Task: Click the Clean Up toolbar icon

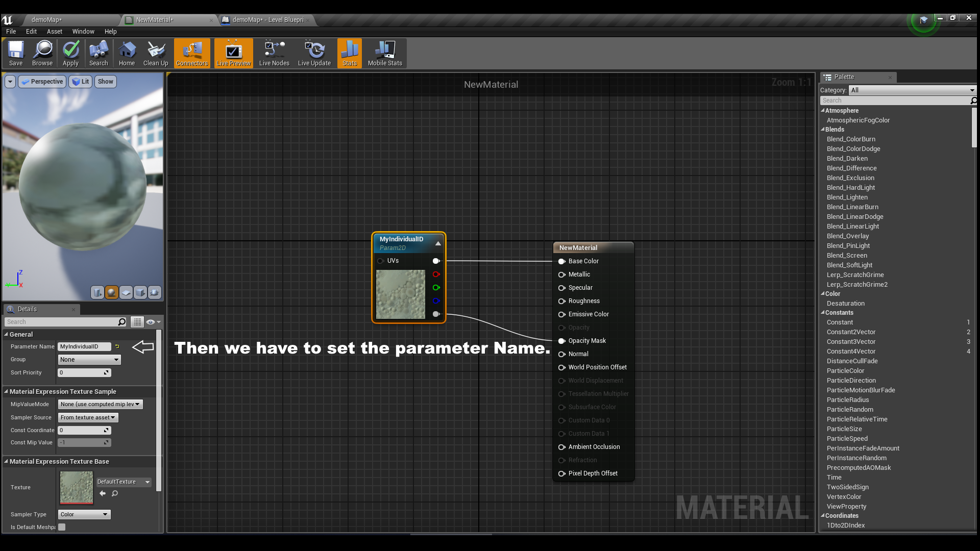Action: click(156, 53)
